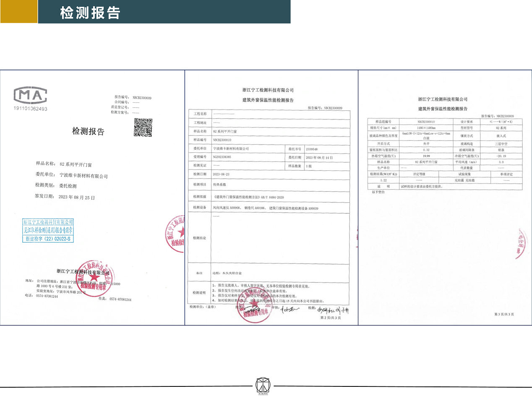Click the blue rectangular witness-sampling stamp

(48, 230)
